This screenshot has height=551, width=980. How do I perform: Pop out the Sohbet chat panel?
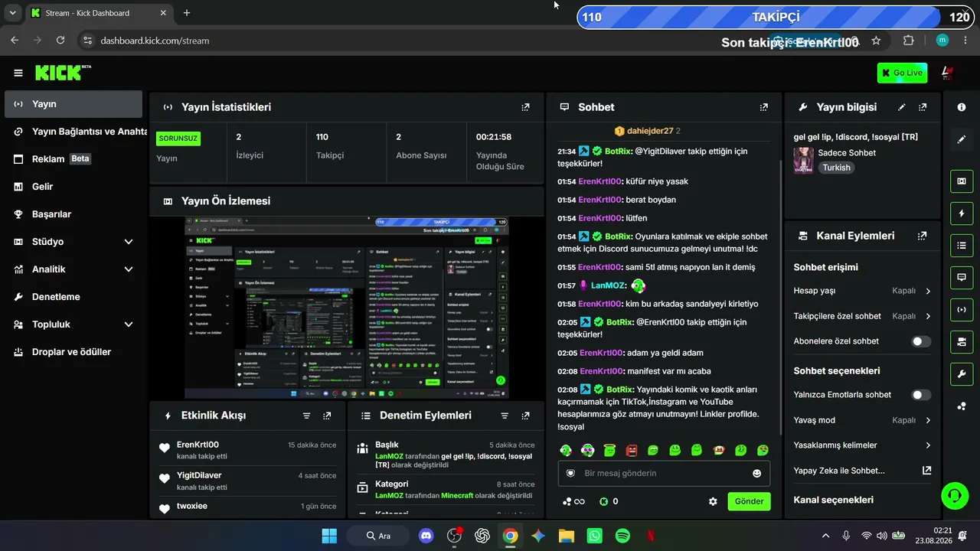[763, 107]
